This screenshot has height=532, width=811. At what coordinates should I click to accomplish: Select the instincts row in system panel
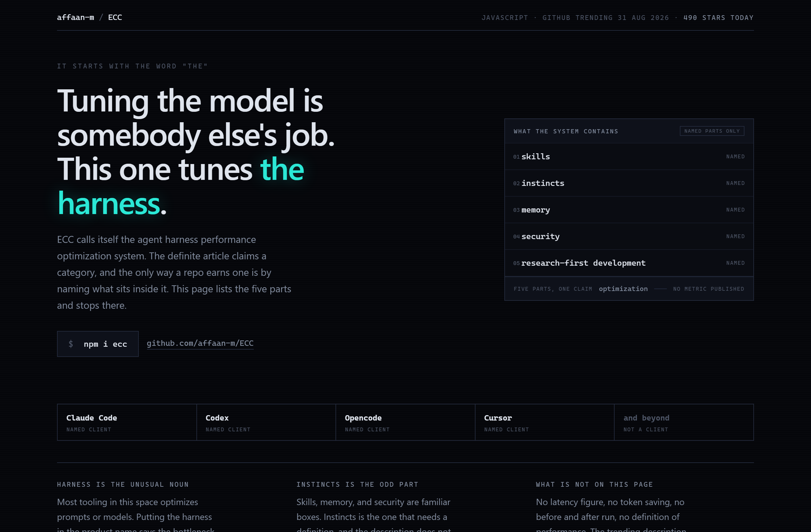(629, 183)
